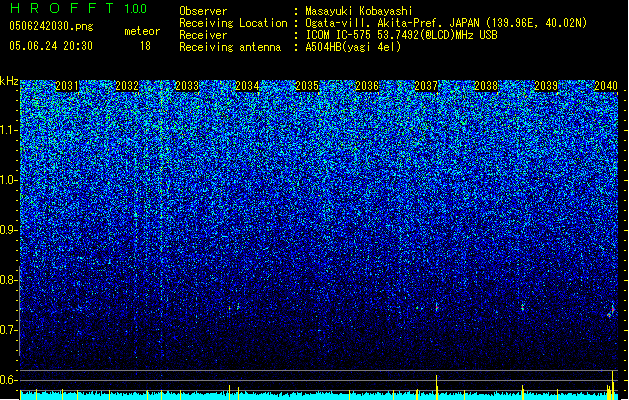The width and height of the screenshot is (629, 400).
Task: Click the 2035 time marker
Action: coord(307,86)
